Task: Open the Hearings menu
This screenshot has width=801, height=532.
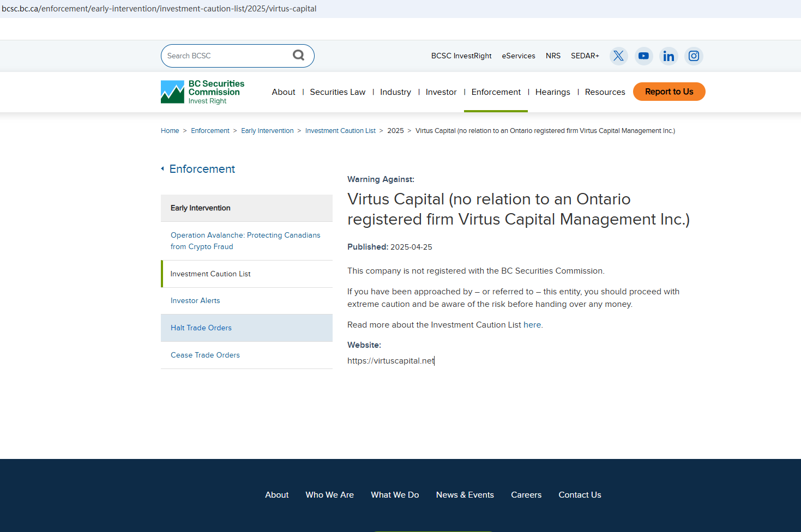Action: click(x=553, y=92)
